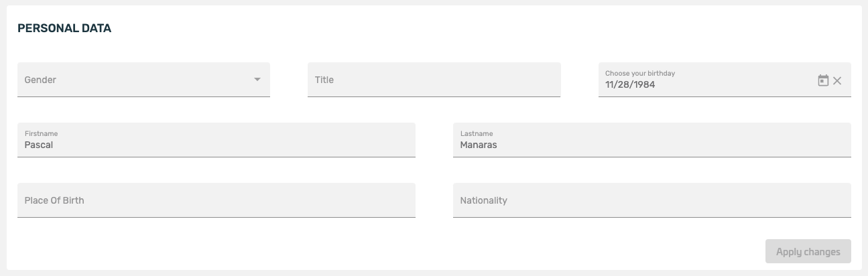
Task: Place cursor in the surname text "Manaras"
Action: (x=479, y=145)
